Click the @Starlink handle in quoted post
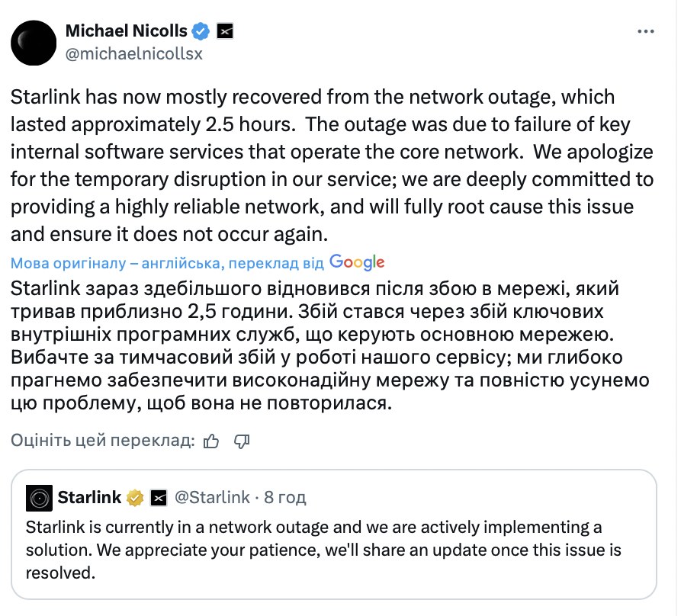697x616 pixels. (x=213, y=497)
